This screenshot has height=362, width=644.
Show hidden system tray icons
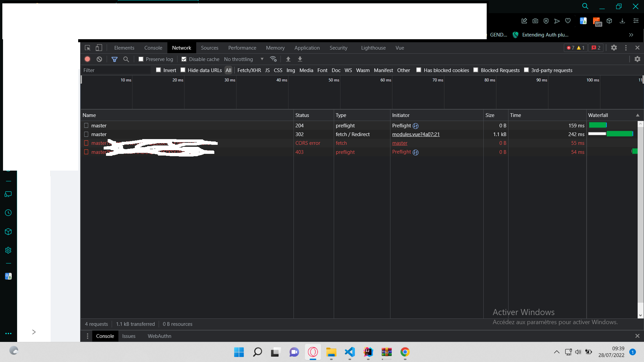[556, 352]
